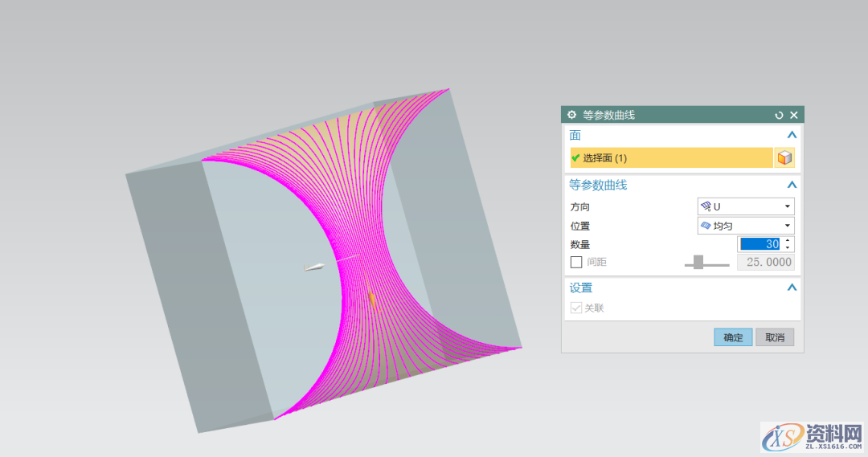Open the 位置 dropdown showing 均匀

pyautogui.click(x=745, y=226)
